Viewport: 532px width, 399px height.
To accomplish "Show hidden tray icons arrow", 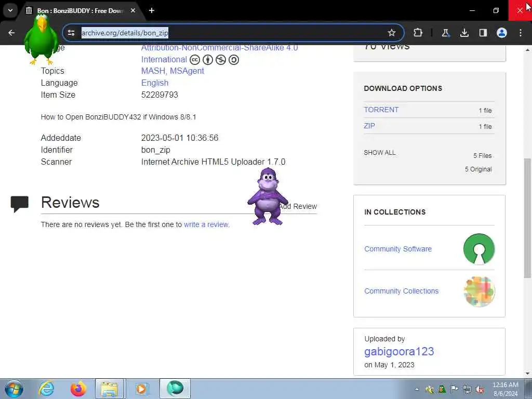I will (417, 389).
